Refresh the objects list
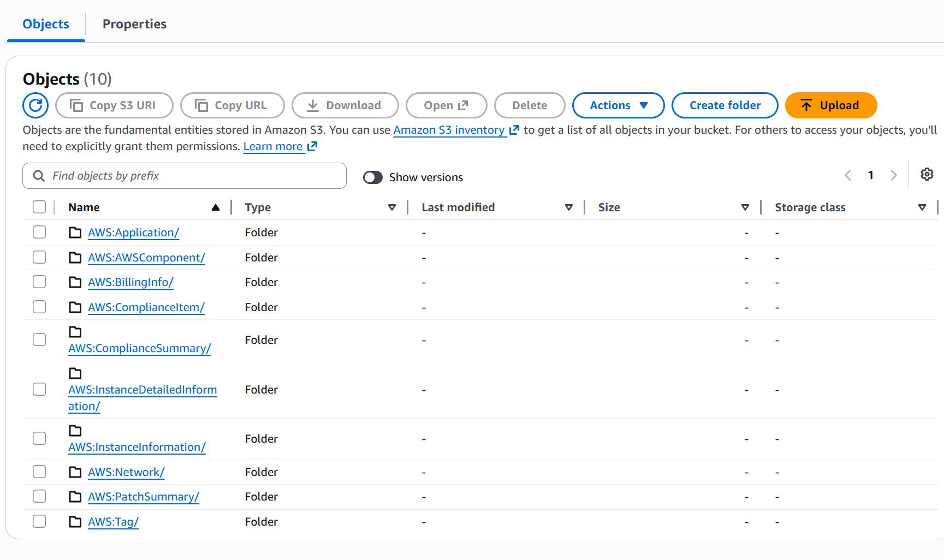The image size is (944, 560). click(35, 105)
